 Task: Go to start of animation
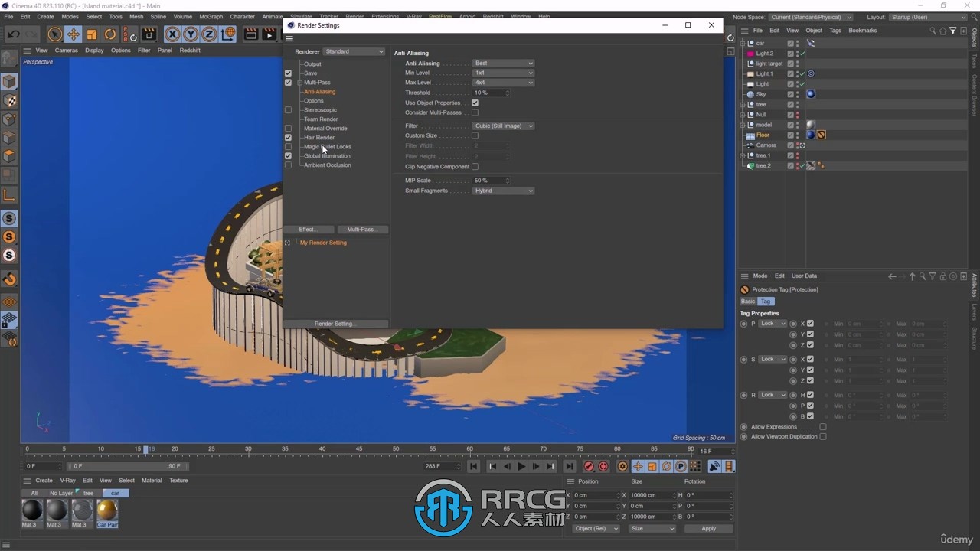(x=474, y=466)
